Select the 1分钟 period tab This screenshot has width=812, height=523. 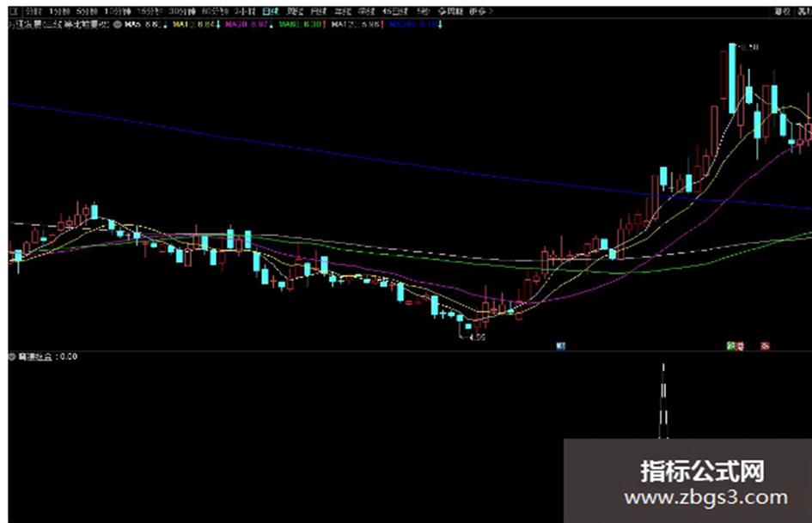pos(59,11)
